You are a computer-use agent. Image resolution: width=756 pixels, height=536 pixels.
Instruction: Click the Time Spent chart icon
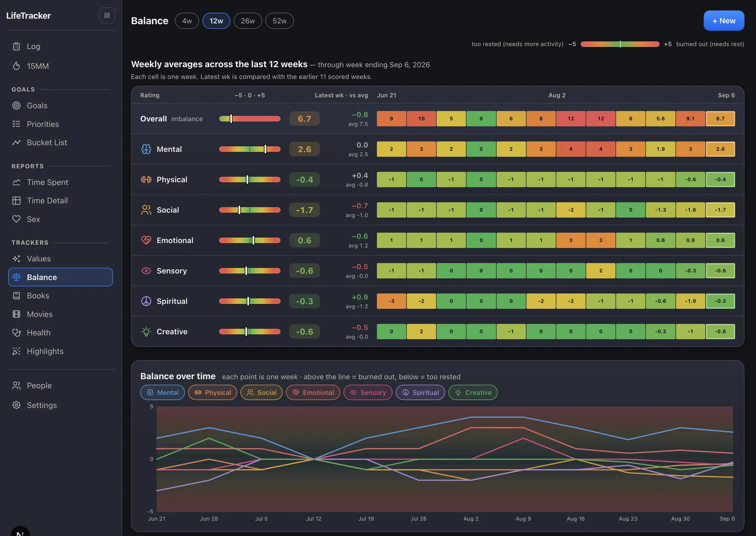pos(16,182)
